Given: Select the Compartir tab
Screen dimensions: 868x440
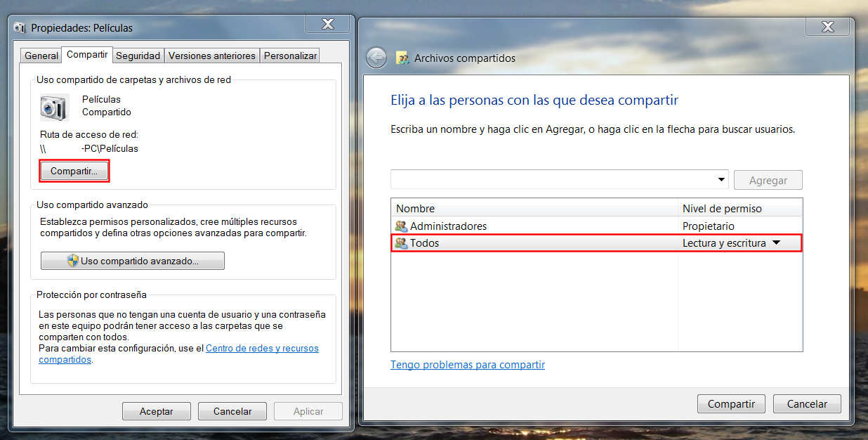Looking at the screenshot, I should click(87, 54).
